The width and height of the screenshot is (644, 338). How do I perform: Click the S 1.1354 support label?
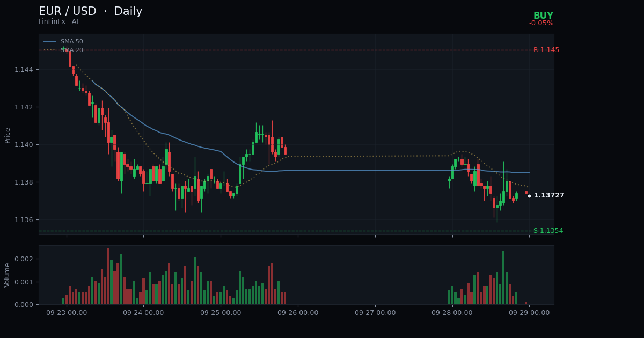tap(548, 231)
